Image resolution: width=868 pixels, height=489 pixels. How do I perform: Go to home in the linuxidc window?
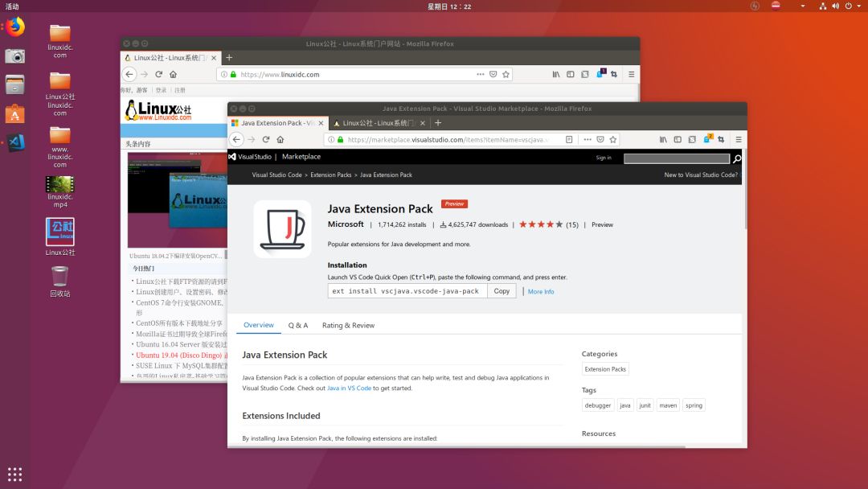point(174,74)
